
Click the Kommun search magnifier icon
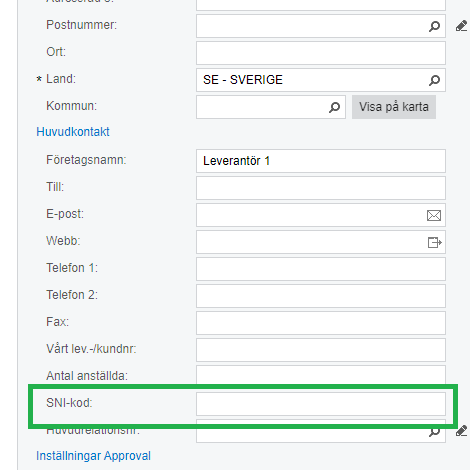[x=334, y=107]
